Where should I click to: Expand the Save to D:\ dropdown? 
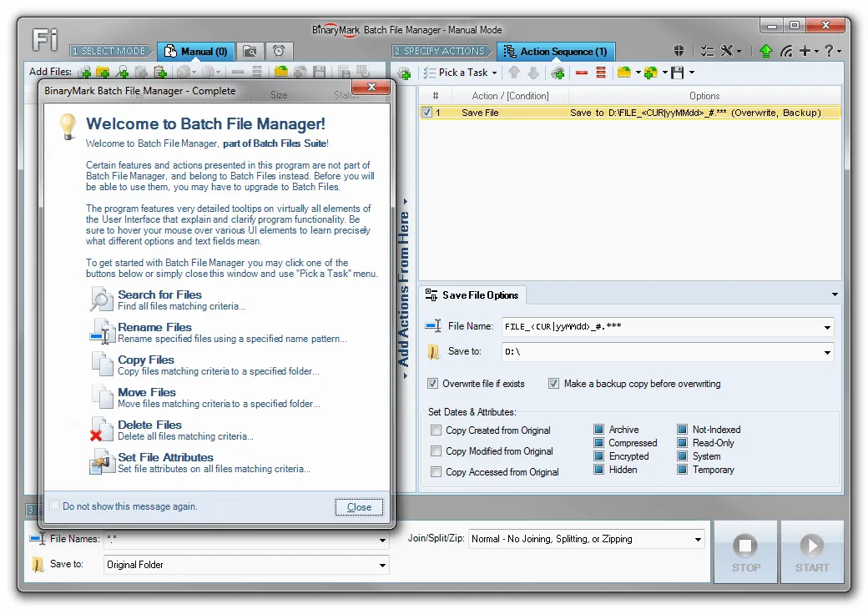827,353
